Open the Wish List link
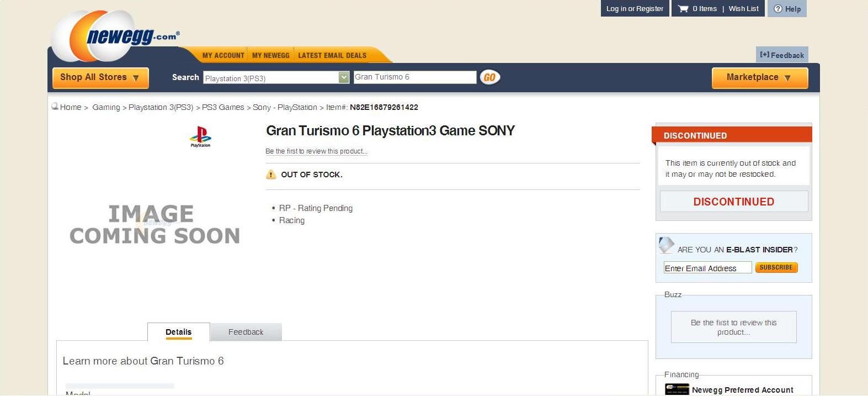The width and height of the screenshot is (868, 396). pyautogui.click(x=743, y=8)
